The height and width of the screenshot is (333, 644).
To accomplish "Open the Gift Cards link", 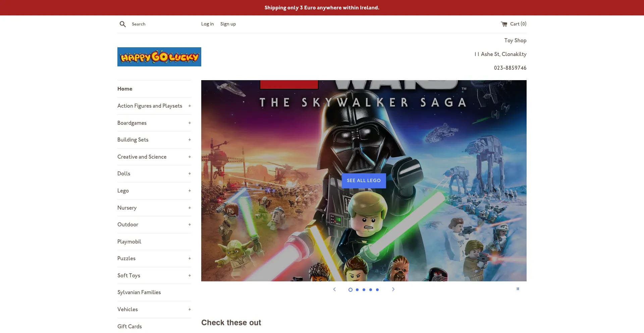I will 129,327.
